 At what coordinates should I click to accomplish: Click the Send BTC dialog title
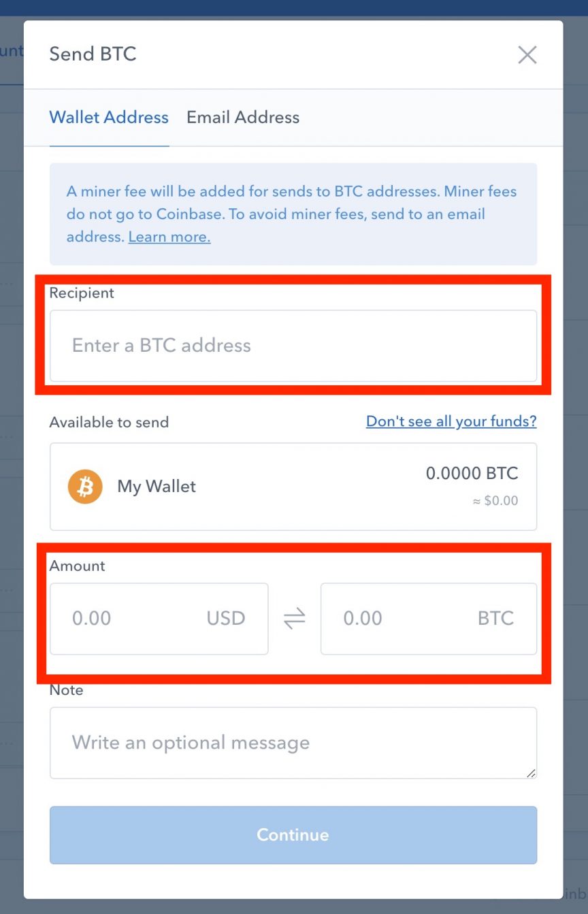click(93, 54)
